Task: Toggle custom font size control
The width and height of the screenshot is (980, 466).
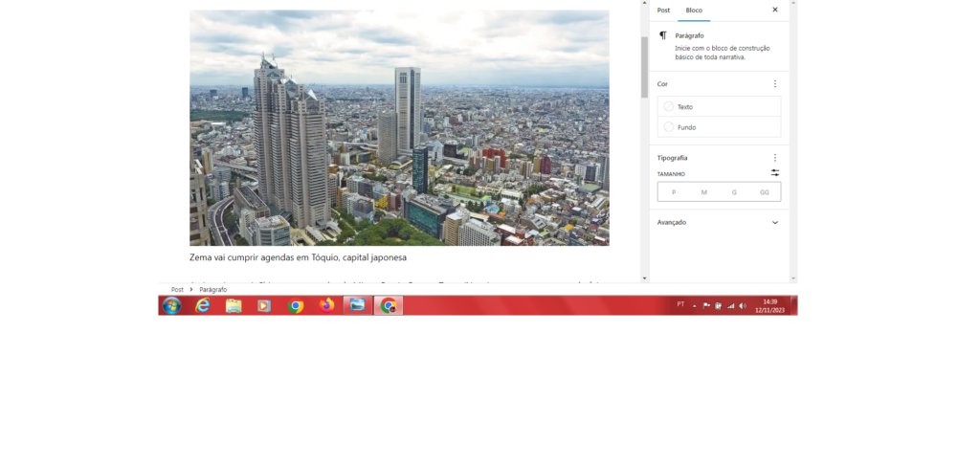Action: 775,173
